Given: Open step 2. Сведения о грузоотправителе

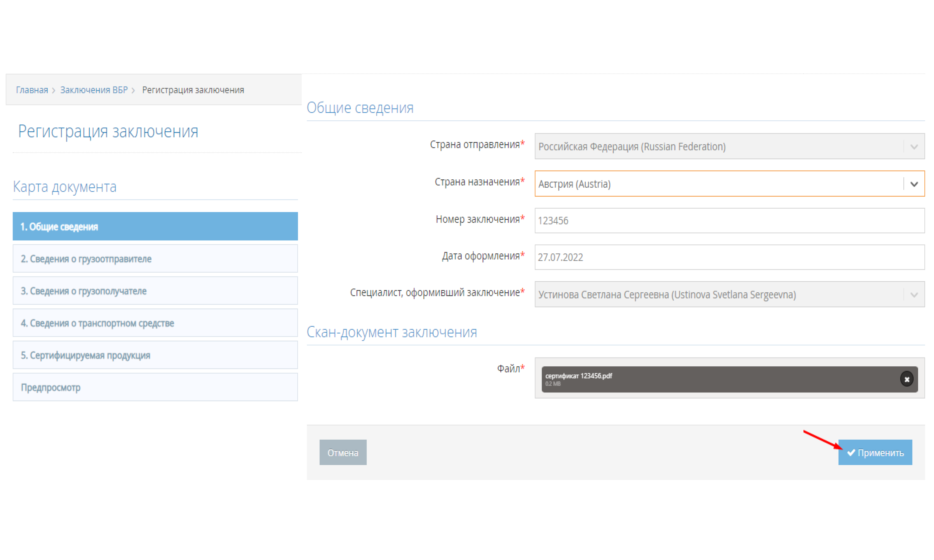Looking at the screenshot, I should click(x=155, y=259).
